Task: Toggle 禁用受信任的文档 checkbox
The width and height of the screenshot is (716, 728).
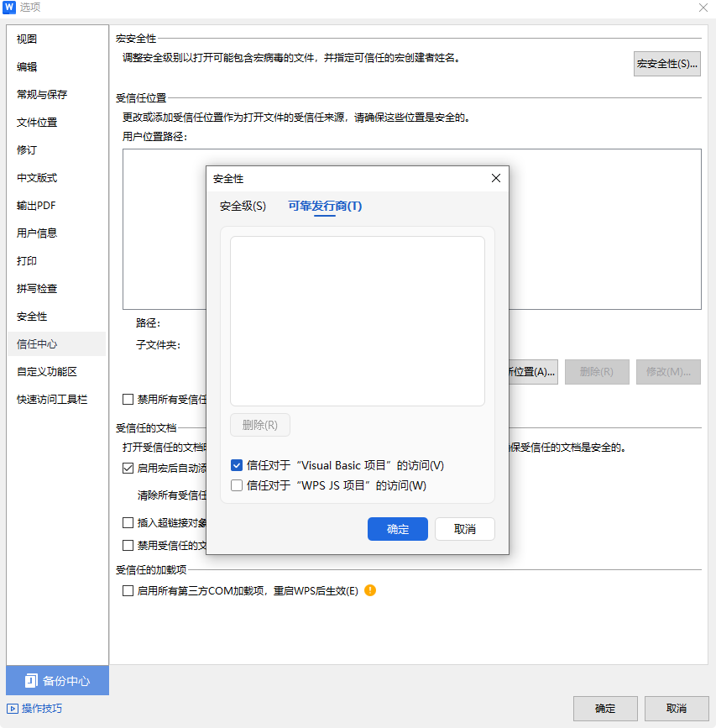Action: tap(128, 545)
